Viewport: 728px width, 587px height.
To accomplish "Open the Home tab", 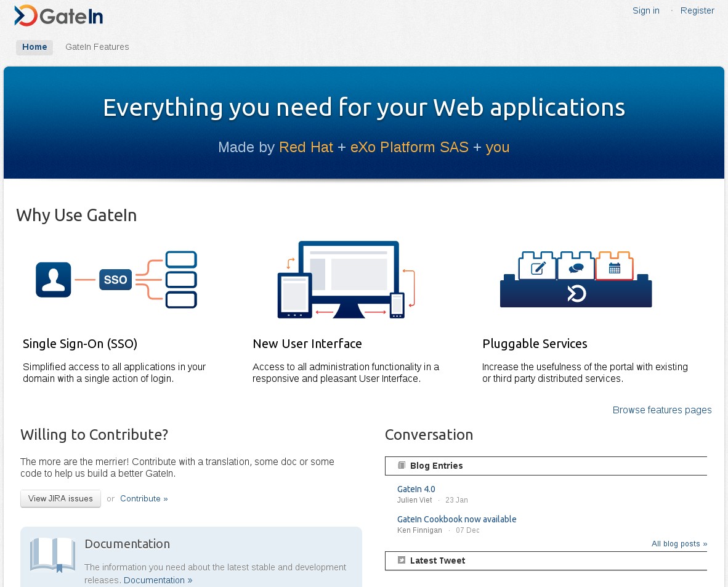I will (34, 47).
